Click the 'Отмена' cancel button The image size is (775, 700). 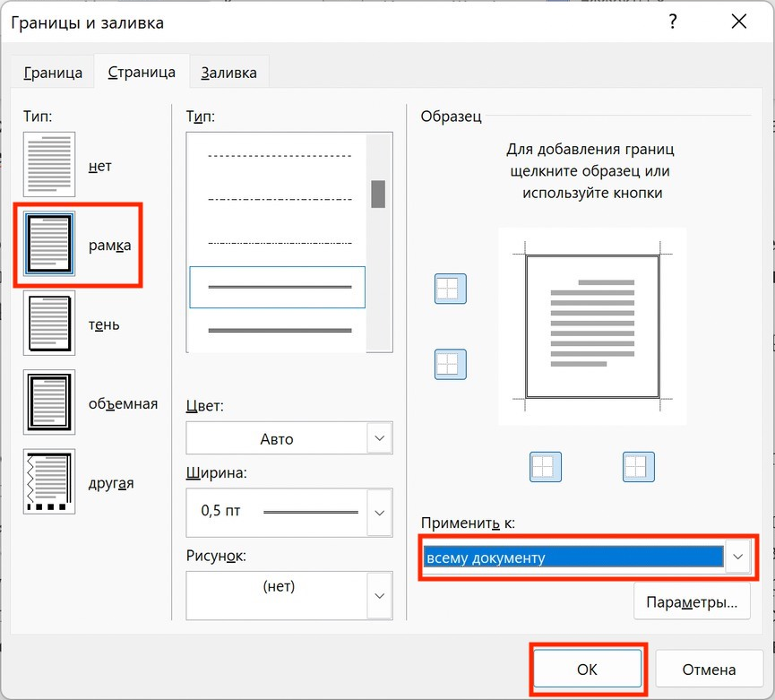[709, 669]
